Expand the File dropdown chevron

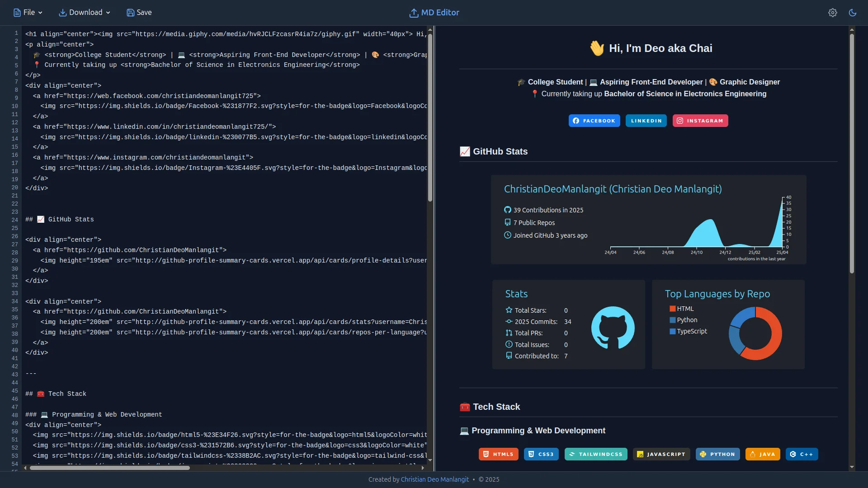[40, 13]
